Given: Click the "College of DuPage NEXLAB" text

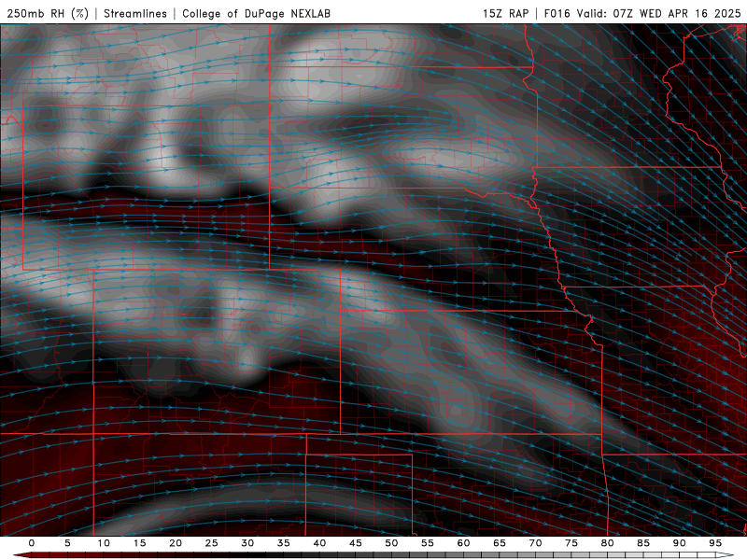Looking at the screenshot, I should (x=256, y=13).
